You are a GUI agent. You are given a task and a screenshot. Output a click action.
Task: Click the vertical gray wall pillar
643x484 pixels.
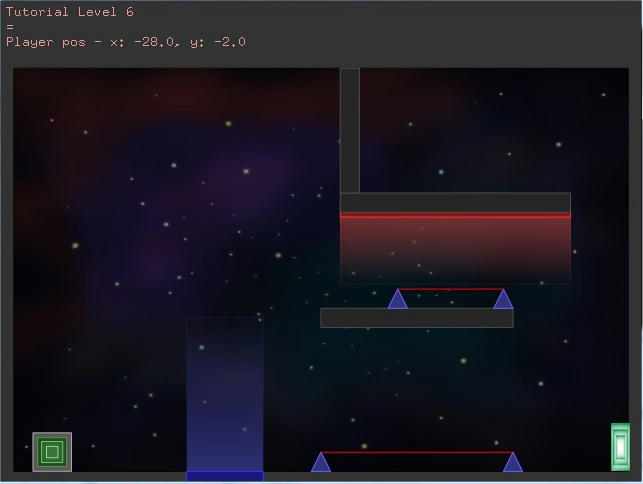pyautogui.click(x=350, y=130)
